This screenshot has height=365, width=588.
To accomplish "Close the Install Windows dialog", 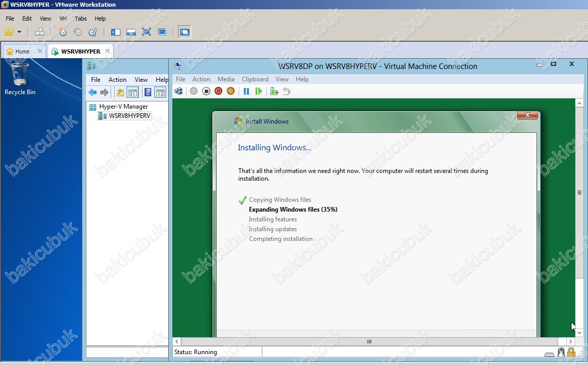I will 528,115.
